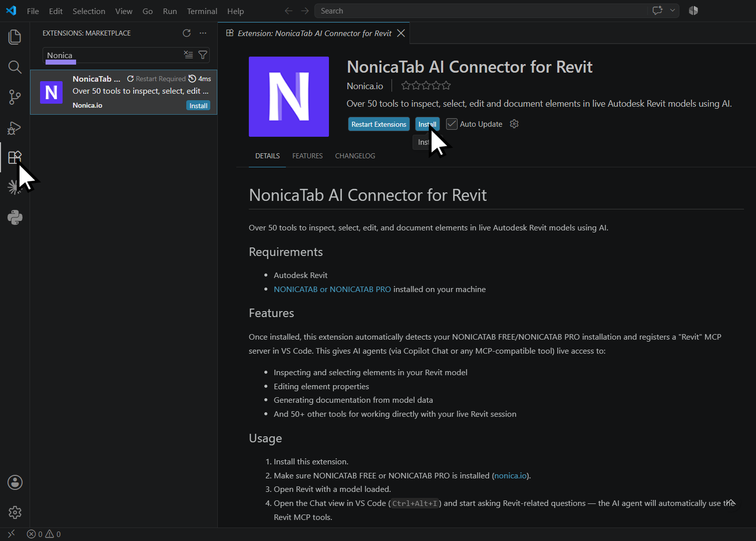756x541 pixels.
Task: Select the Extension: NonicaTab AI Connector editor tab
Action: pos(314,33)
